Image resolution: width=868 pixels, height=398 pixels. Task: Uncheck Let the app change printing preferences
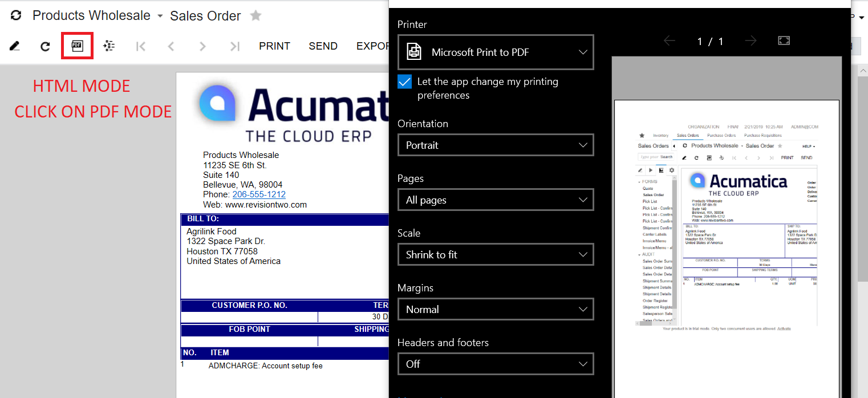(x=404, y=82)
